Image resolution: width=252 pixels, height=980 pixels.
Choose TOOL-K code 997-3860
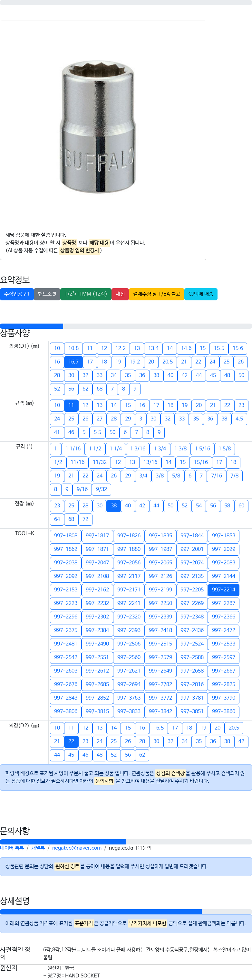(224, 711)
